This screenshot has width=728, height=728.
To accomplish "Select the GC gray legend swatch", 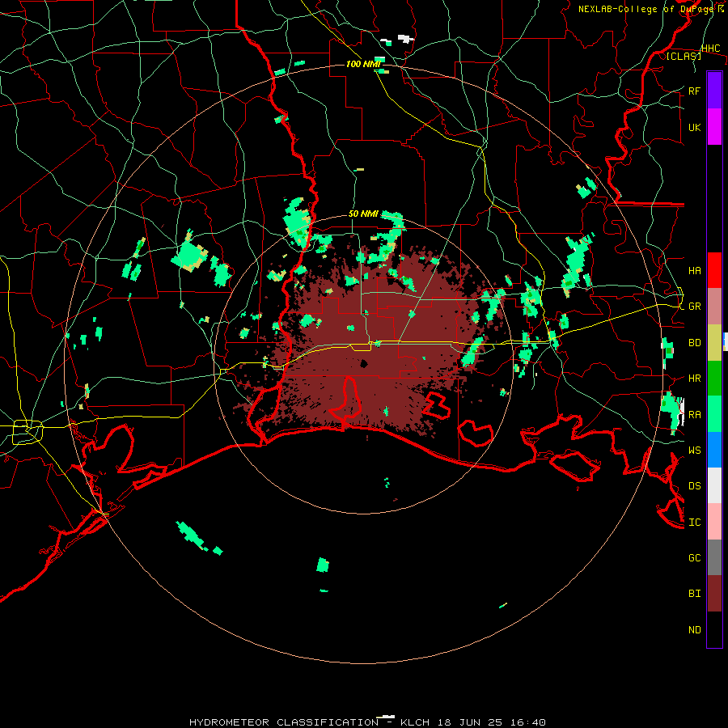I will 714,557.
